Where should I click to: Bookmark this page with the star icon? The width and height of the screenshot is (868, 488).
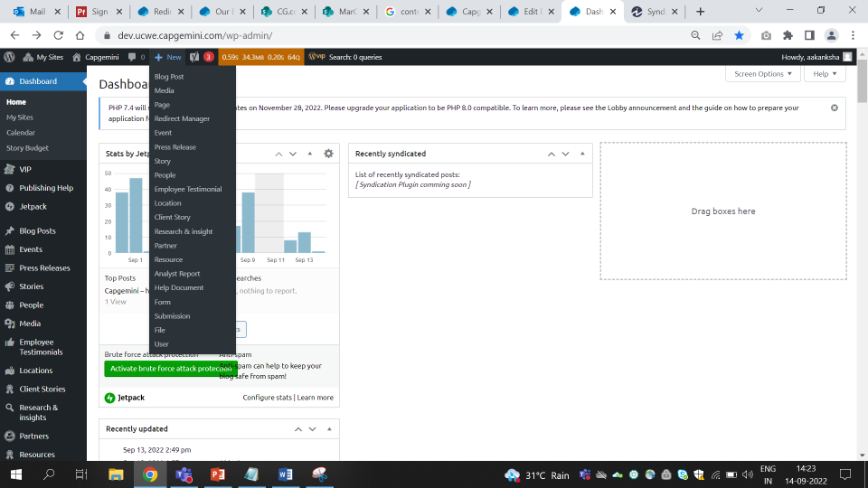(x=740, y=35)
